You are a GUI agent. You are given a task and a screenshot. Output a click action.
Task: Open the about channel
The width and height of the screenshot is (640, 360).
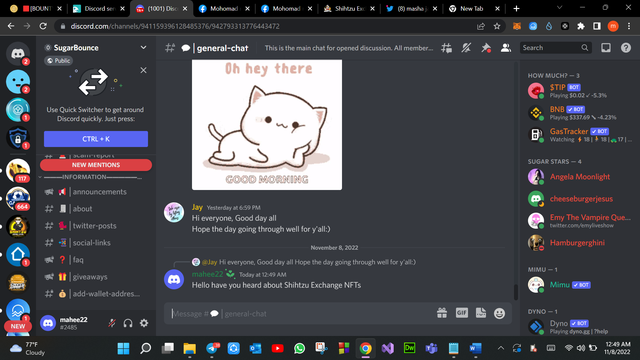point(96,209)
